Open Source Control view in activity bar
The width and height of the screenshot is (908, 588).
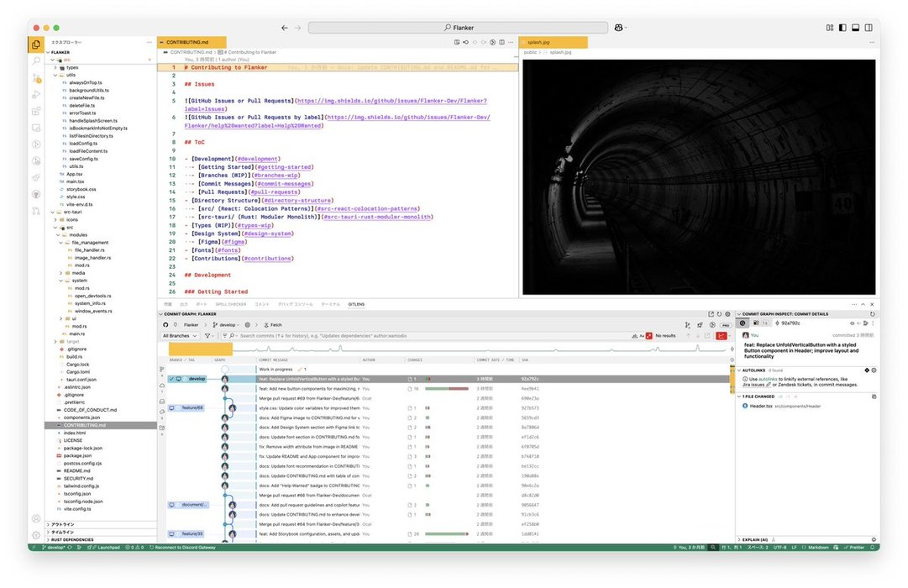pos(36,78)
